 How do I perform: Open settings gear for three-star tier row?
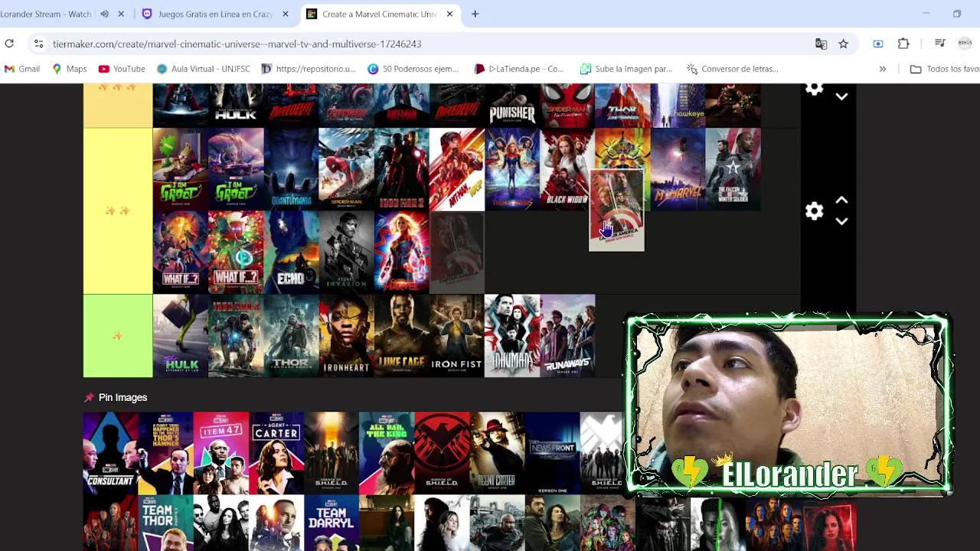pos(814,89)
